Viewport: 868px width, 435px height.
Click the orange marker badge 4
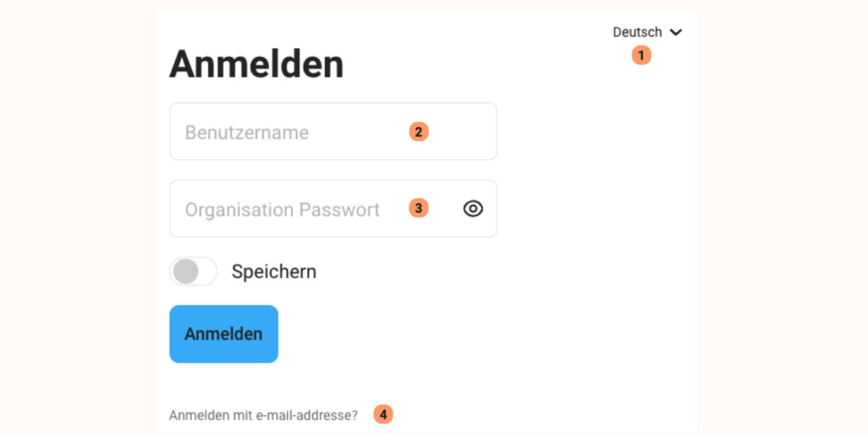point(383,414)
